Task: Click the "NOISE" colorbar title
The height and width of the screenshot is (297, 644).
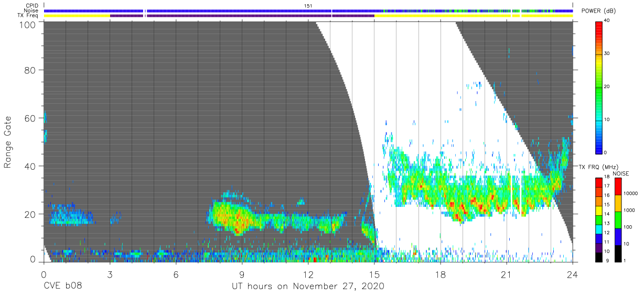Action: (x=620, y=173)
